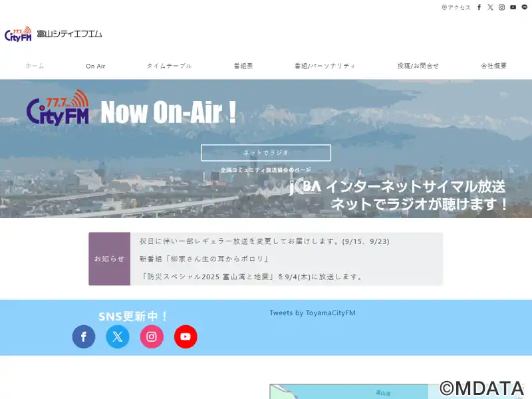Click the large CityFM 77.7 banner logo
Image resolution: width=532 pixels, height=399 pixels.
[58, 108]
